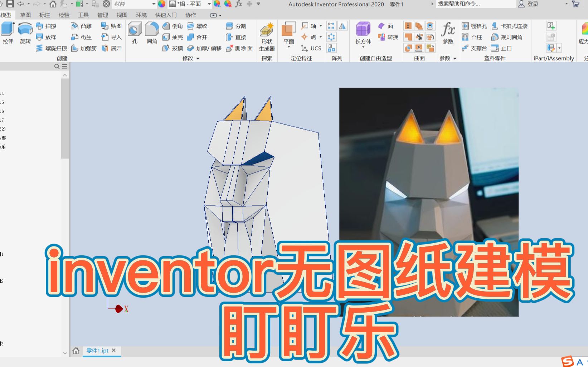Select the 平面 work plane tool
This screenshot has height=367, width=588.
click(x=288, y=33)
